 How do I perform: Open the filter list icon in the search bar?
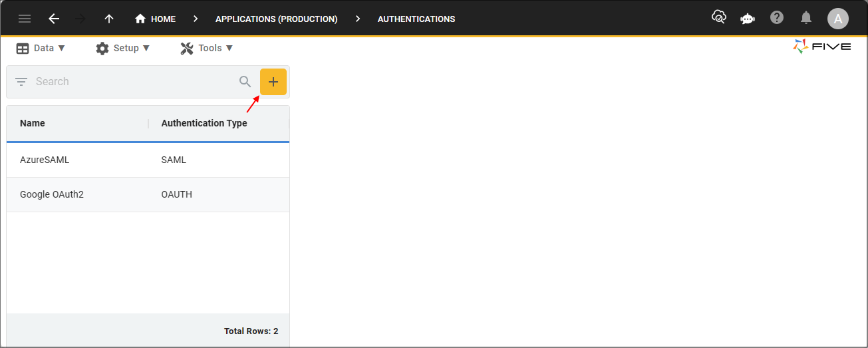pos(21,82)
